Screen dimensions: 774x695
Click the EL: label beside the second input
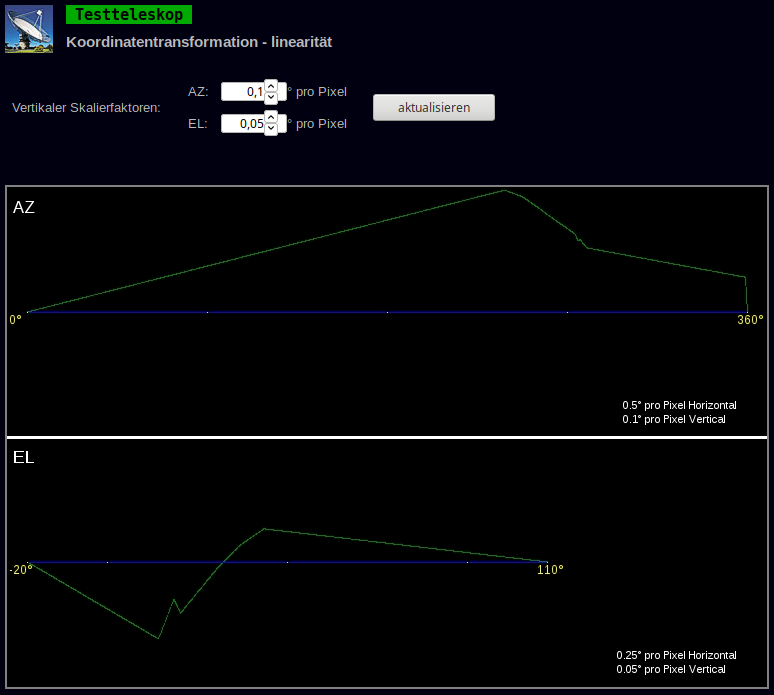click(197, 124)
